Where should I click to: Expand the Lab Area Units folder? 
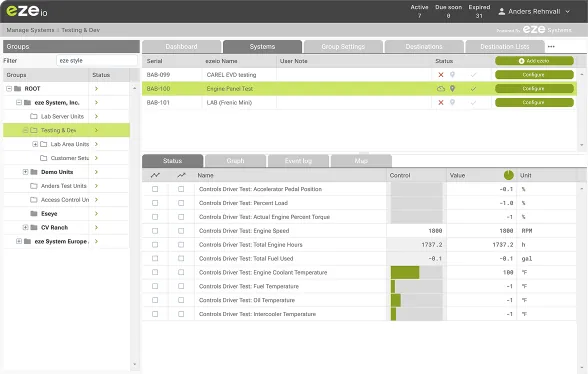pyautogui.click(x=35, y=144)
